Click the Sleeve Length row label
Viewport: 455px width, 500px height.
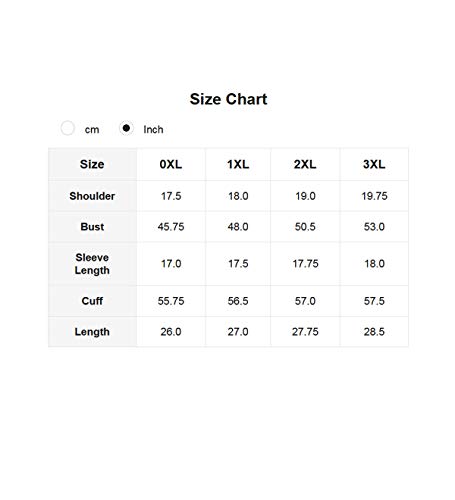[92, 264]
